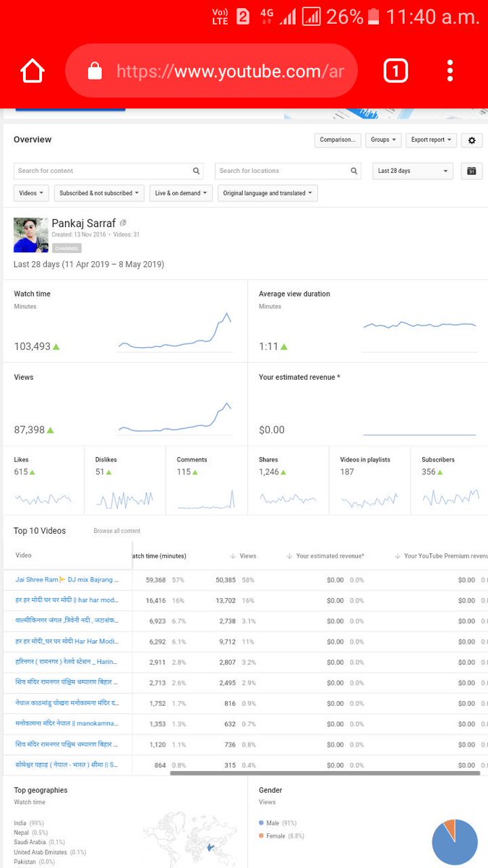Sort table by Your estimated revenue column

pos(325,556)
